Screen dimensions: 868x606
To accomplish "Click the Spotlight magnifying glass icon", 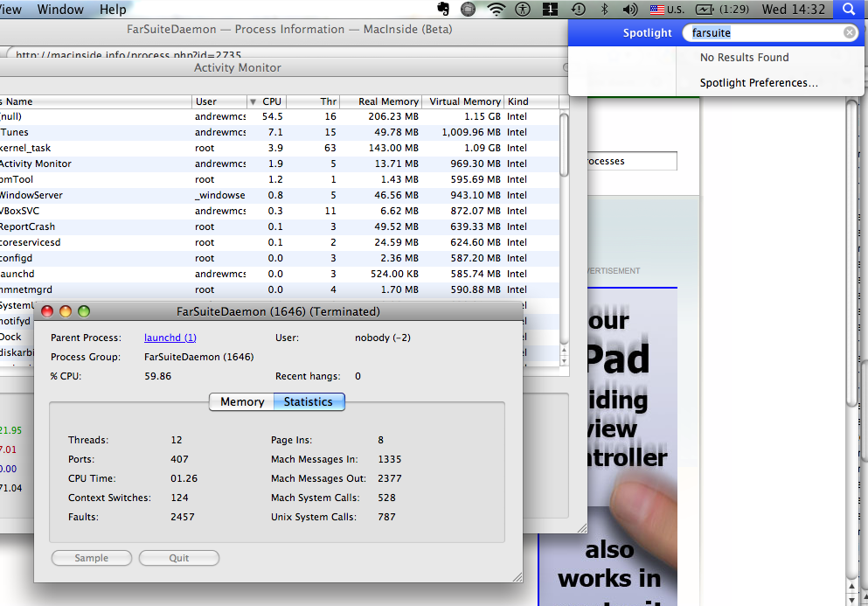I will (849, 9).
